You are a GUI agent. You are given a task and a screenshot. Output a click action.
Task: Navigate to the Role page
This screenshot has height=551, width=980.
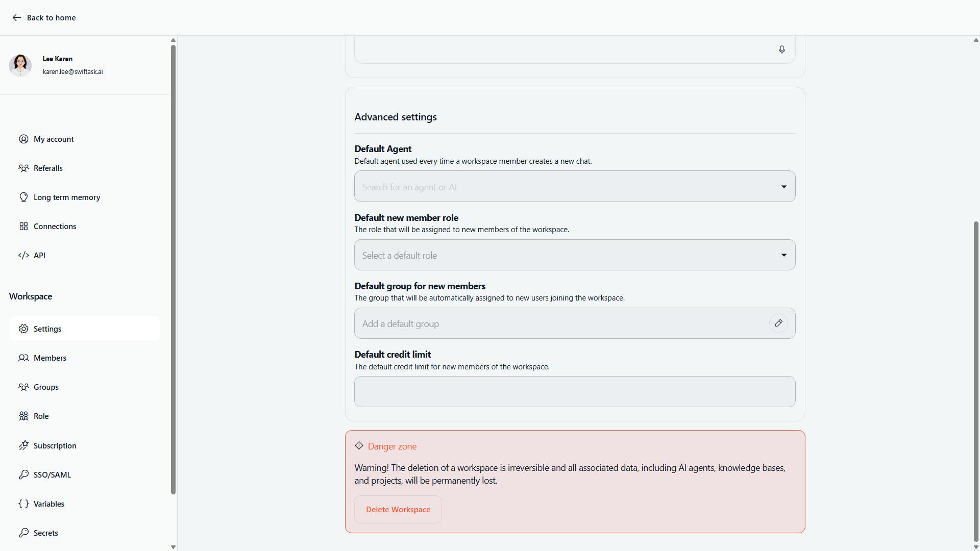point(41,416)
